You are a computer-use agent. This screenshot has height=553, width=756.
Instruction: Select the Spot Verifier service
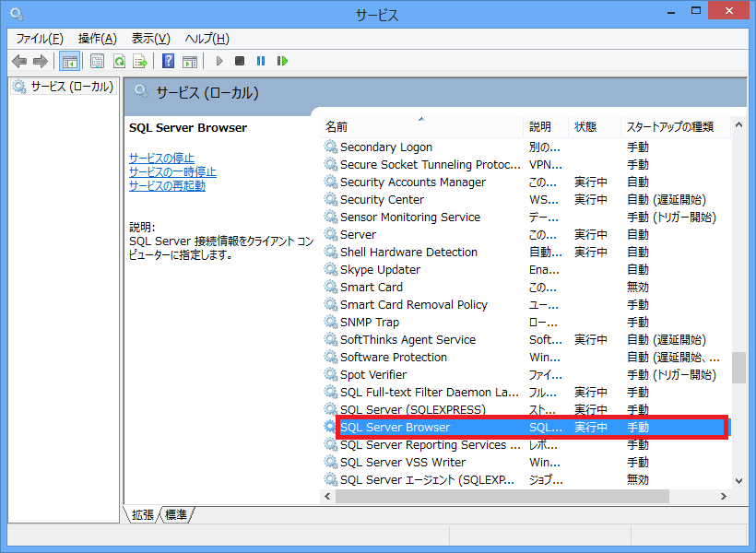pyautogui.click(x=526, y=374)
